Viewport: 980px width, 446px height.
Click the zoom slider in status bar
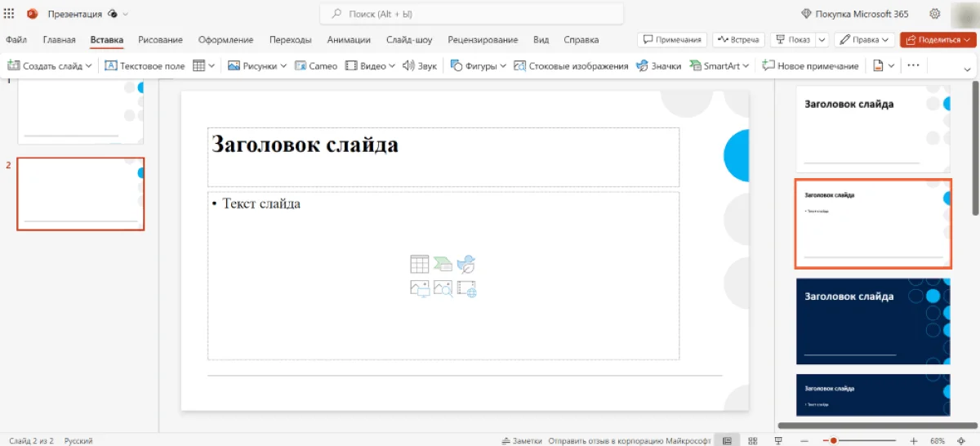(866, 441)
